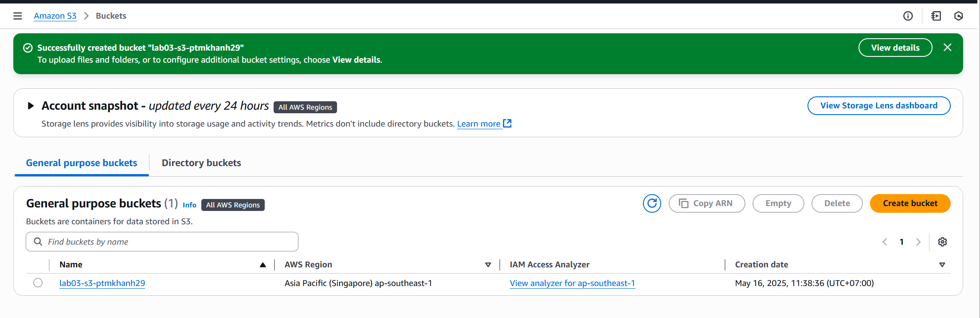Image resolution: width=980 pixels, height=318 pixels.
Task: Go to previous page of buckets
Action: (885, 242)
